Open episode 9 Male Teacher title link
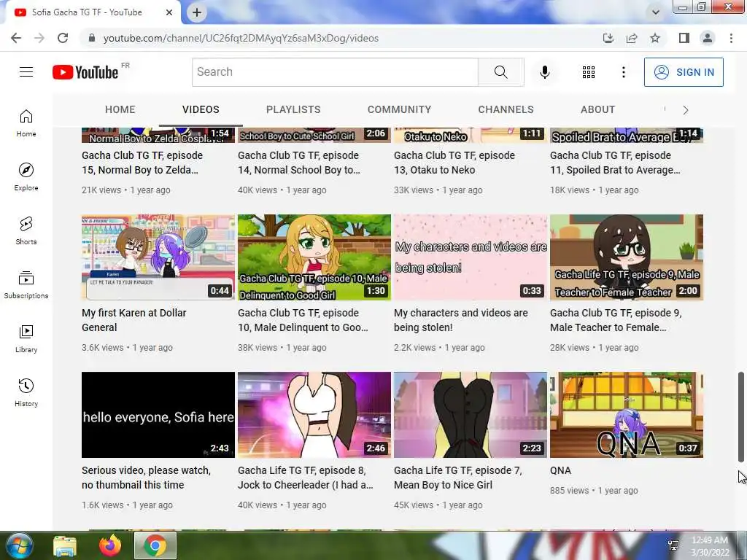The image size is (747, 560). coord(616,320)
